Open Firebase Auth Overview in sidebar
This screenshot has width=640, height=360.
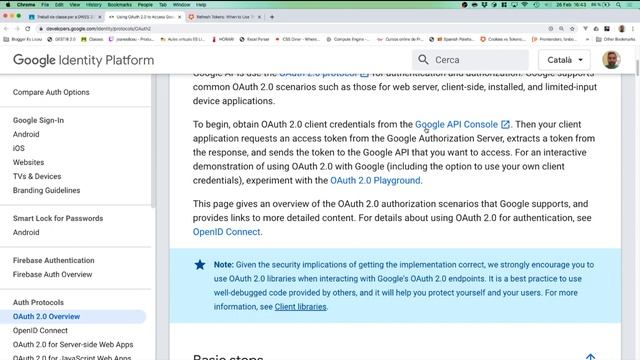[52, 274]
